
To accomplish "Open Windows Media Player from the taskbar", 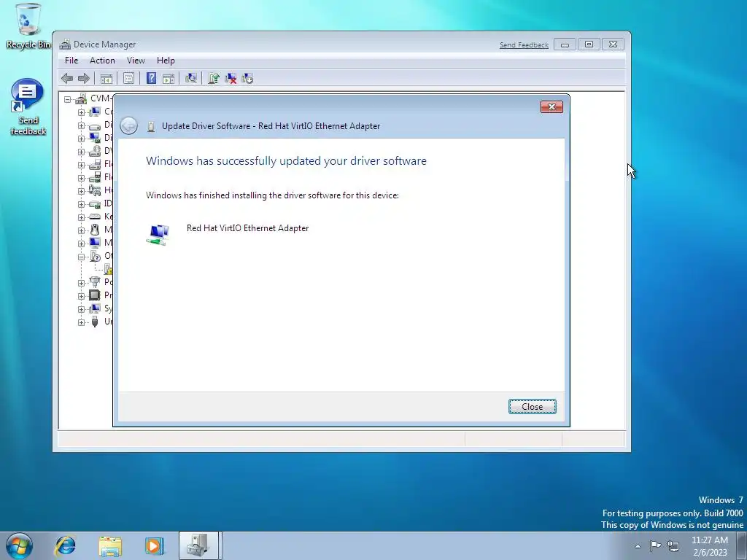I will coord(154,545).
